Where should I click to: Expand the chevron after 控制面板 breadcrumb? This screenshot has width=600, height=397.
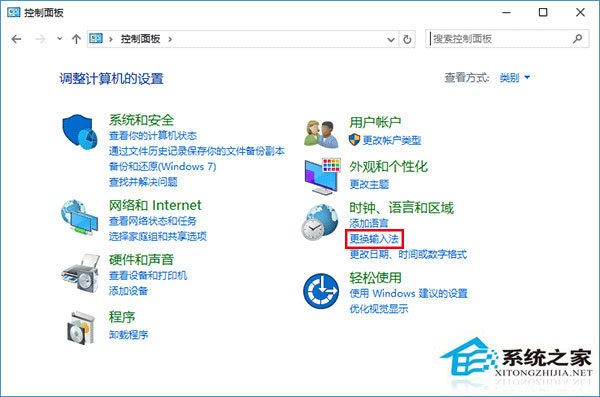coord(170,39)
